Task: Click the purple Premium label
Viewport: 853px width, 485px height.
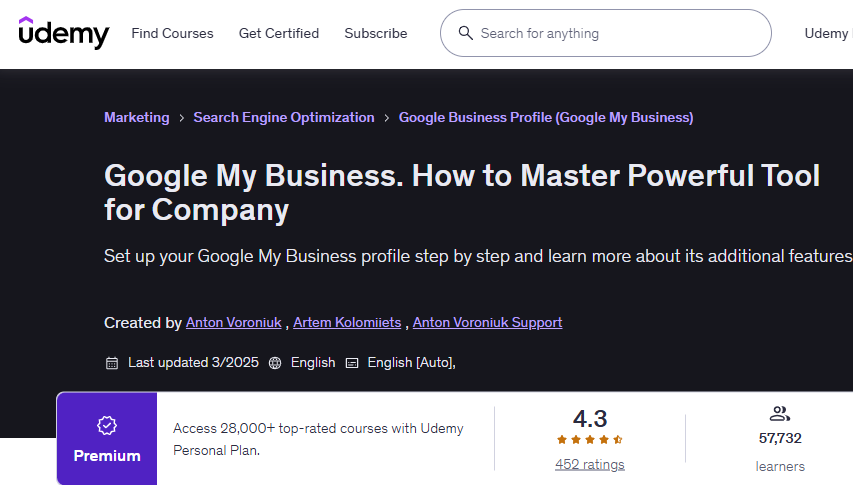Action: [107, 456]
